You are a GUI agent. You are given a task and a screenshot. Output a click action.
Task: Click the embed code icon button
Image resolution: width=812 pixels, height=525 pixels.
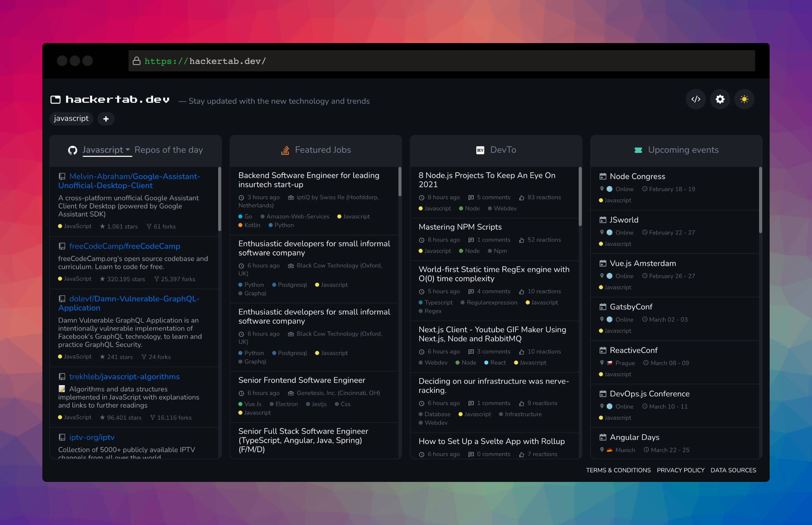point(695,99)
